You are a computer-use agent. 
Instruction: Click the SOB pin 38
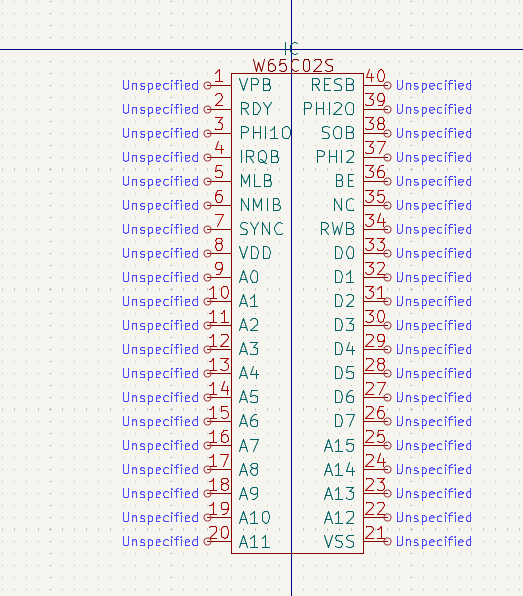(x=377, y=133)
